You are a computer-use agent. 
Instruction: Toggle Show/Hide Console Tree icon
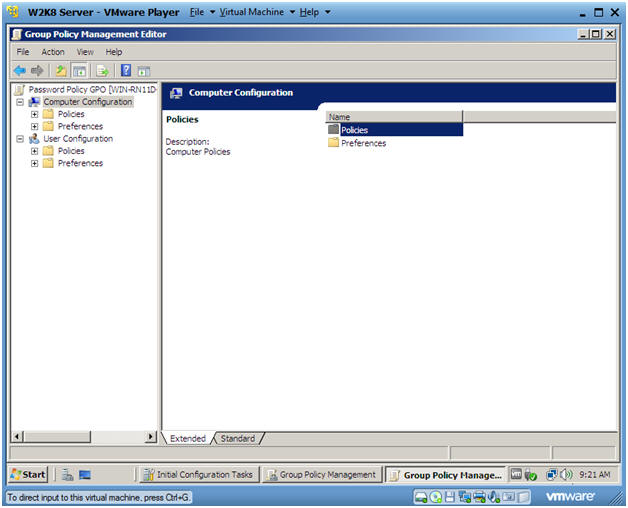(79, 71)
